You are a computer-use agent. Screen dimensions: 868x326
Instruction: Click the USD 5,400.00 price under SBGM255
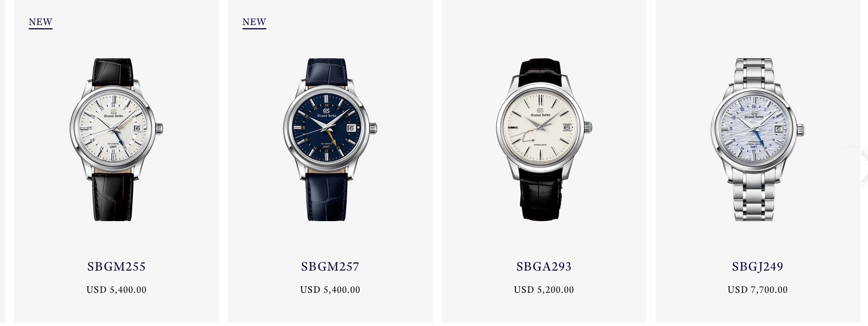117,290
